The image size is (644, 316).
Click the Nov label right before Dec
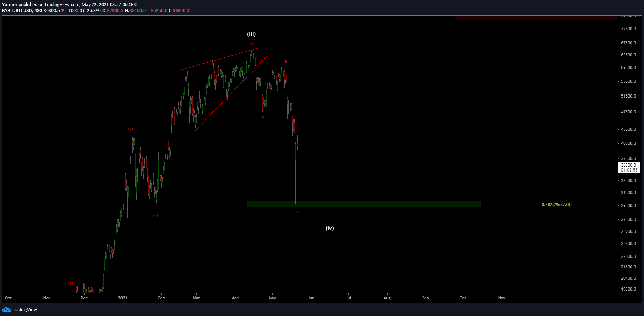pyautogui.click(x=47, y=298)
